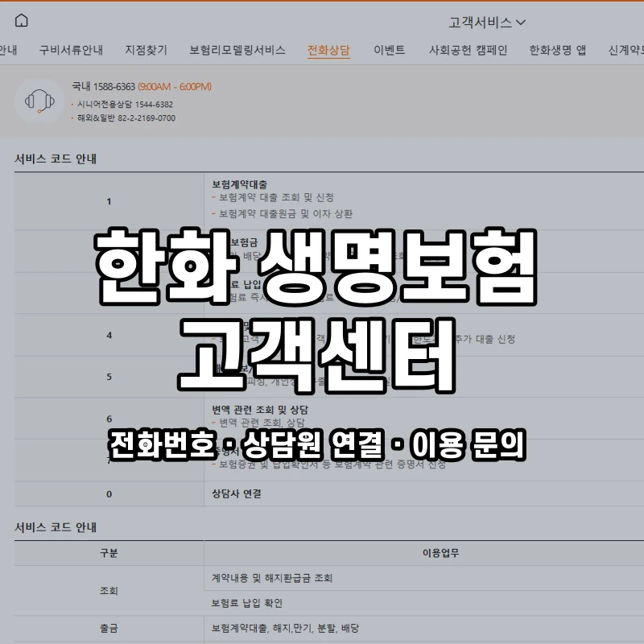Click 보험계약 대출 조회 및 신청 text
Viewport: 644px width, 644px height.
(x=276, y=197)
